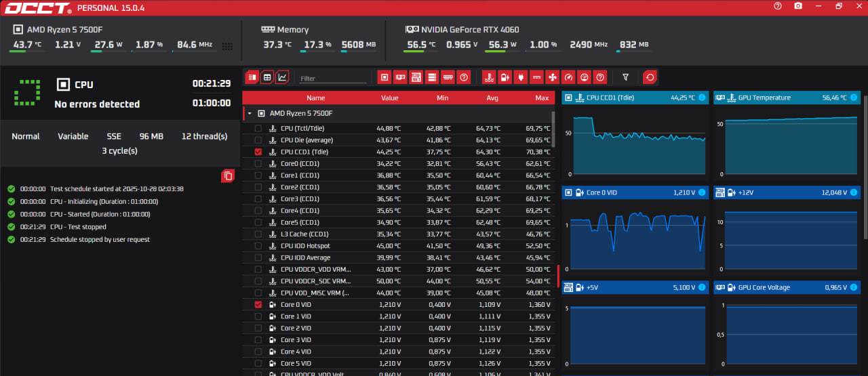
Task: Click the funnel filter icon
Action: (625, 77)
